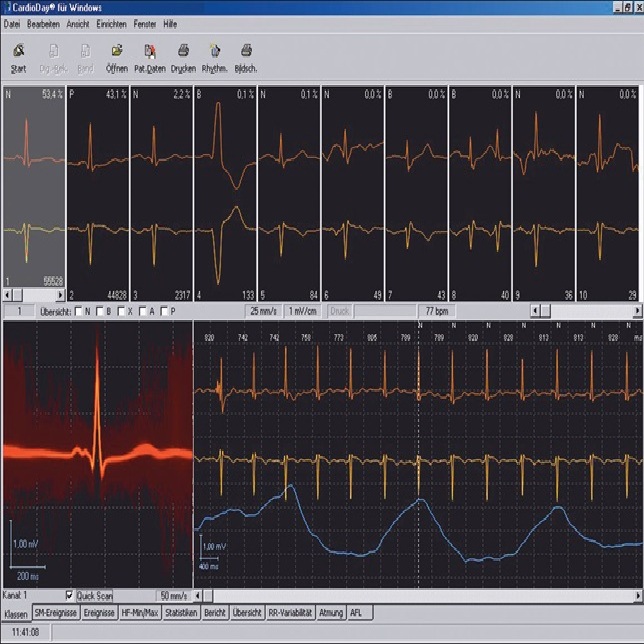
Task: Click the 11:41:08 time in status bar
Action: point(25,632)
